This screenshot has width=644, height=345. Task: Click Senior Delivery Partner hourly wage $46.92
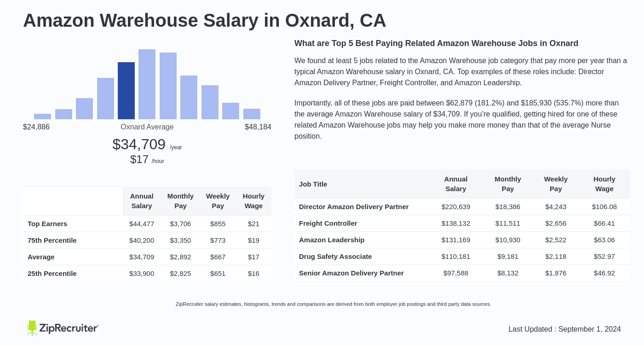(x=604, y=273)
